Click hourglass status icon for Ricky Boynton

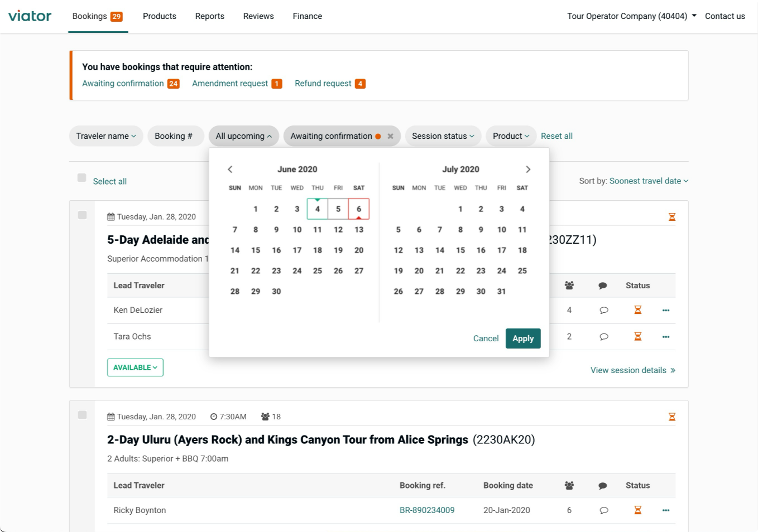click(x=637, y=510)
